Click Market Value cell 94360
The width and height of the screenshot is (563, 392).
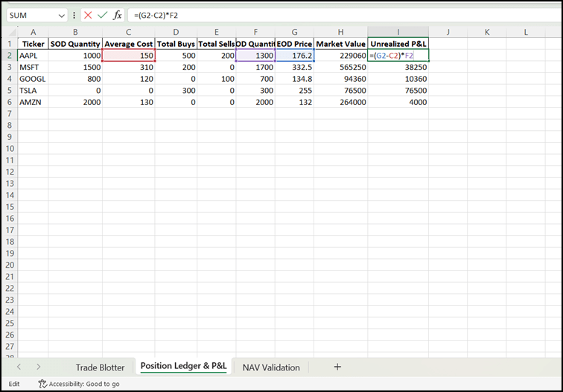coord(341,79)
